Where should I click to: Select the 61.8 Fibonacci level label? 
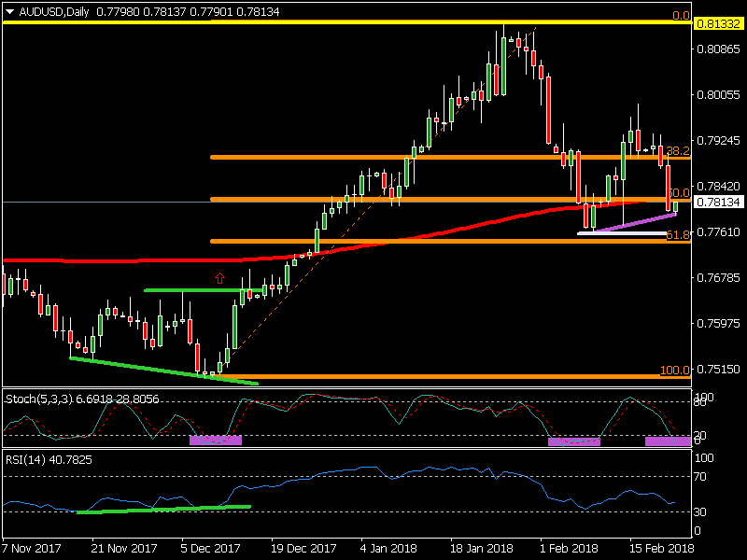point(677,235)
